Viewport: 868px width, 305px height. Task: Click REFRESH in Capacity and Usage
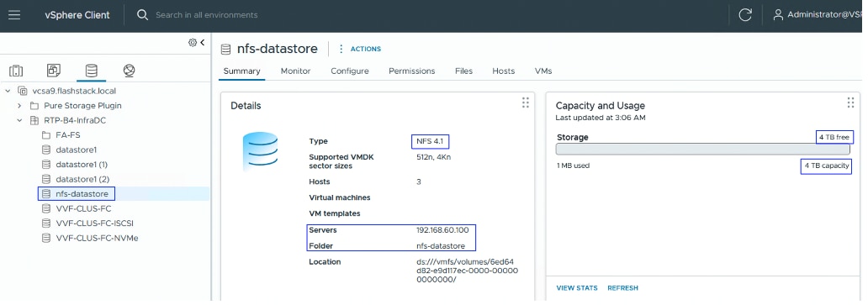tap(622, 288)
